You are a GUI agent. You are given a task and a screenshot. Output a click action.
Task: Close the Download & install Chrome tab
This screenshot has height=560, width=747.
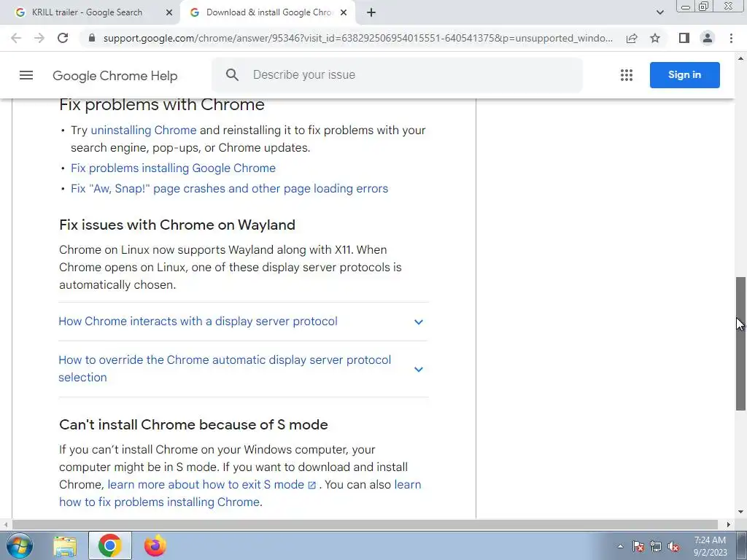344,13
